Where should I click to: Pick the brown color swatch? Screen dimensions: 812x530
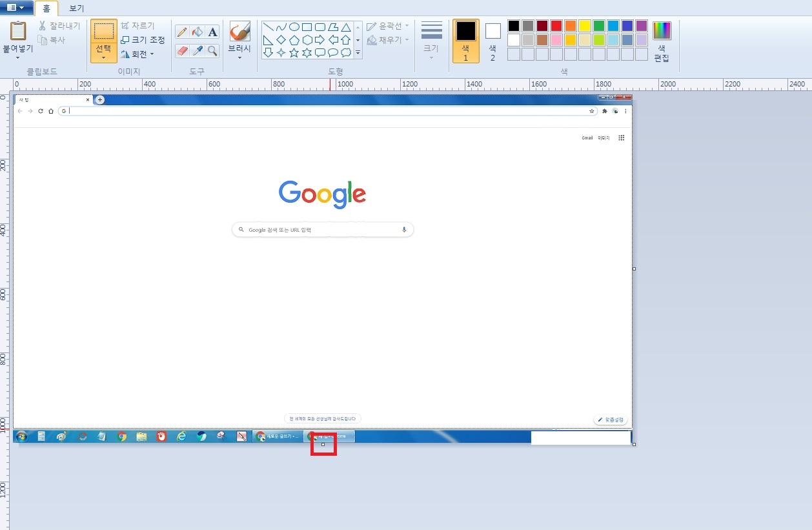point(542,40)
